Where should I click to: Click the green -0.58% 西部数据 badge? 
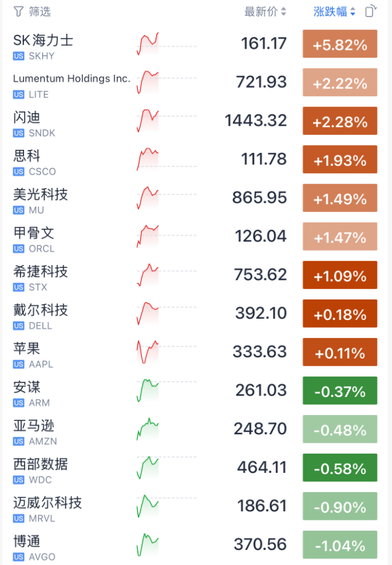340,467
